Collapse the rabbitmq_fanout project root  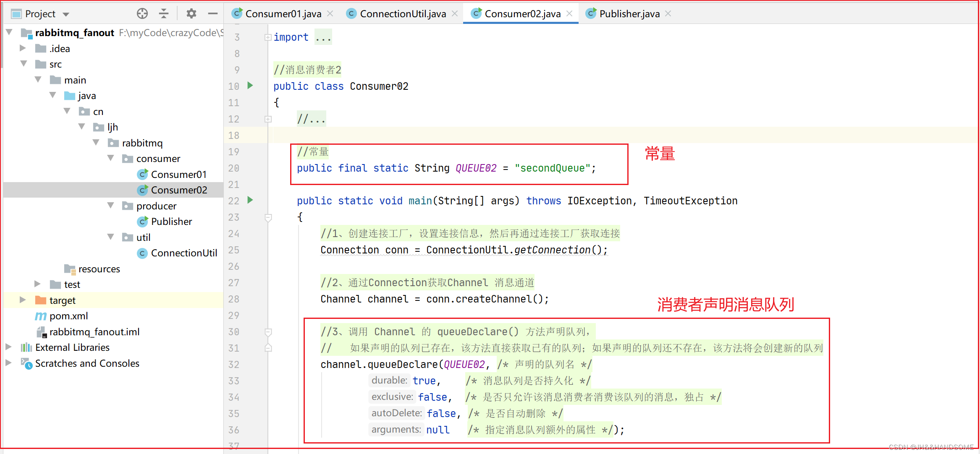[x=9, y=32]
